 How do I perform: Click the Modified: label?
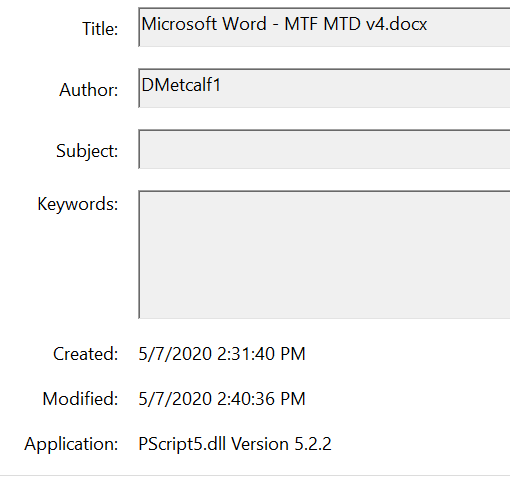pos(80,399)
